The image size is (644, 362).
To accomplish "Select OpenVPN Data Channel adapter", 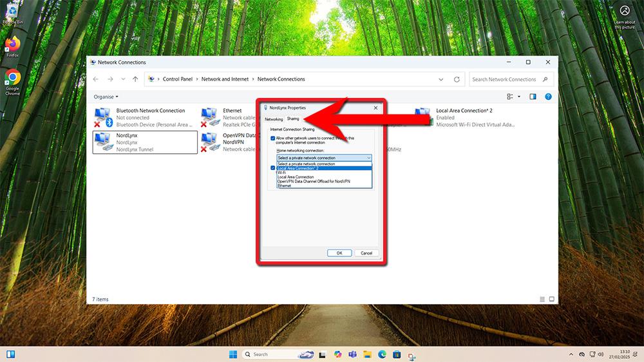I will click(x=228, y=142).
